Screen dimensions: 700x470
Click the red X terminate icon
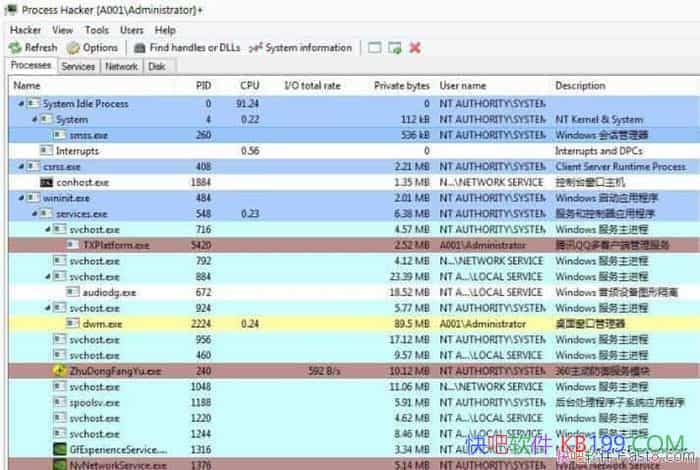pos(415,48)
